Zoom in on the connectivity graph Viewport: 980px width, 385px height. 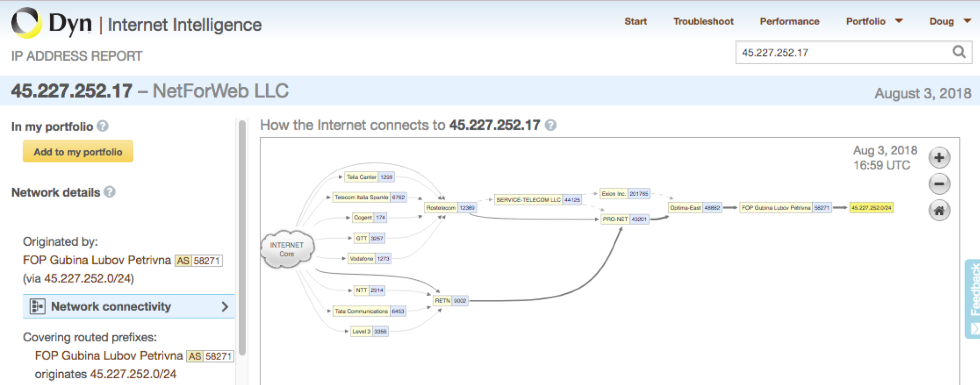[x=939, y=157]
